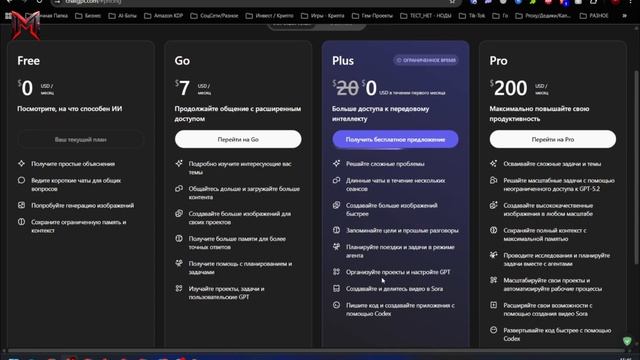Open the 'Amazon KDP' bookmark folder

[x=164, y=16]
